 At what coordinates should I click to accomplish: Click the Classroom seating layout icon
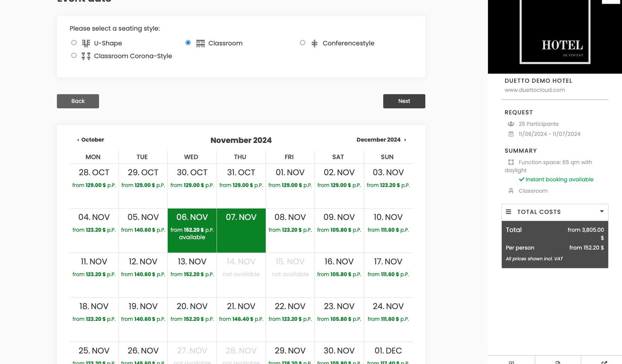(x=200, y=43)
